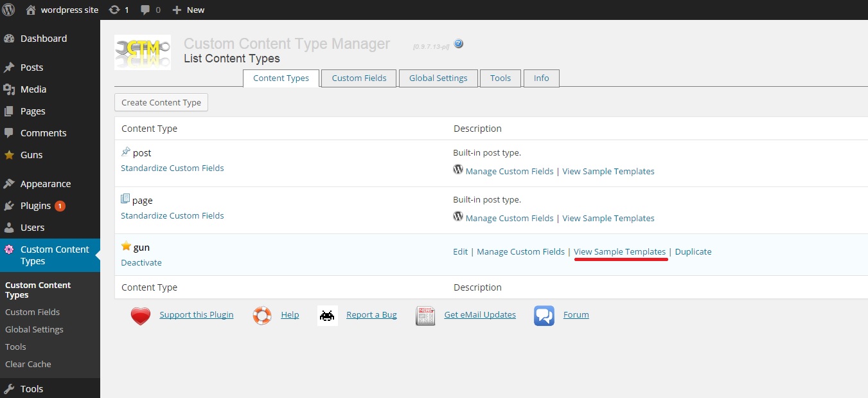Open the comments bubble in admin bar
Viewport: 868px width, 398px height.
click(145, 10)
